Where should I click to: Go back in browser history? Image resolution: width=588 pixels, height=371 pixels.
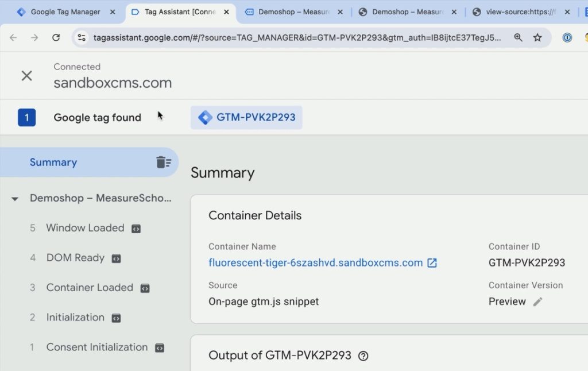13,37
